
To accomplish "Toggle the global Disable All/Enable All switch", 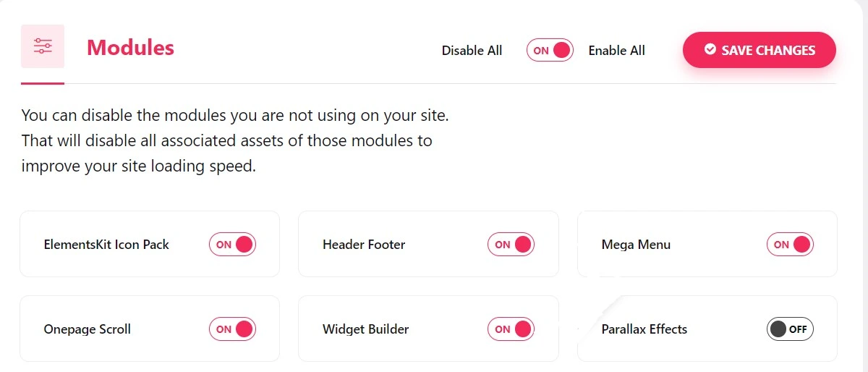I will pos(550,51).
